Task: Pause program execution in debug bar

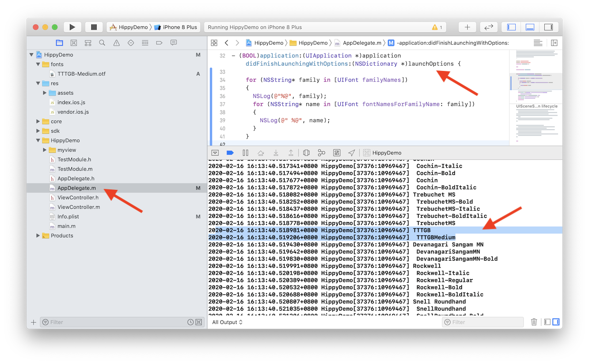Action: click(x=245, y=153)
